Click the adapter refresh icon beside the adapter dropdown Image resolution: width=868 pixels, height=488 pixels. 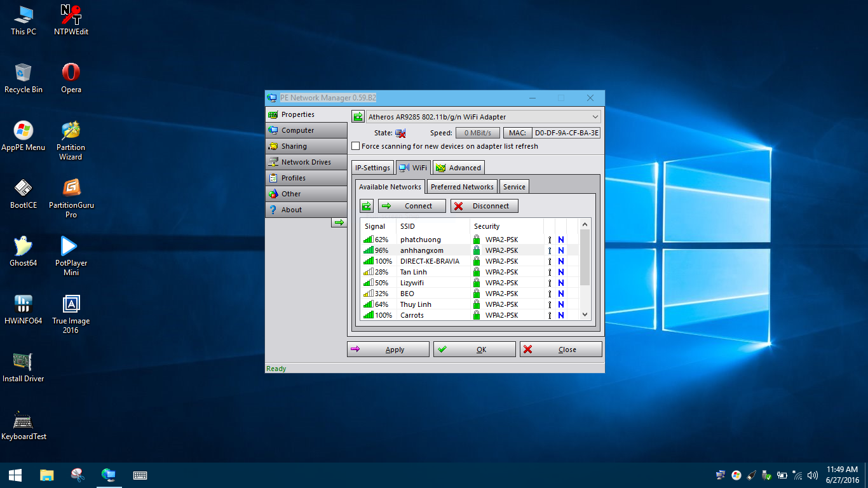(x=358, y=117)
